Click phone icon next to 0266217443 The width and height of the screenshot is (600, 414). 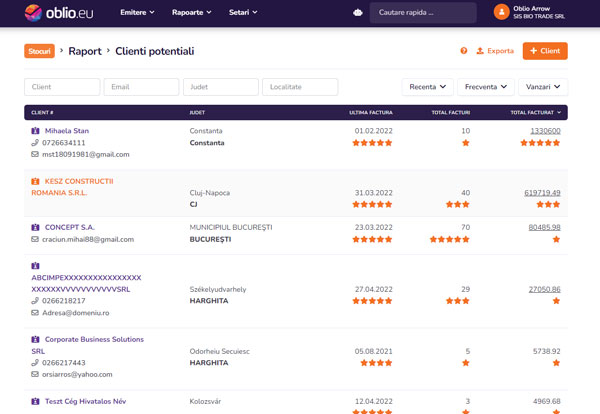click(35, 363)
